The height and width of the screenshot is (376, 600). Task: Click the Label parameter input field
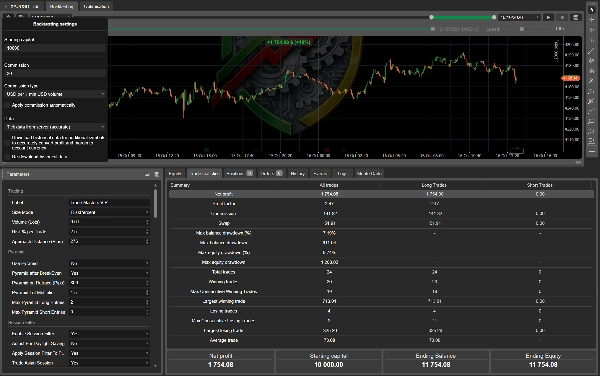pyautogui.click(x=109, y=203)
